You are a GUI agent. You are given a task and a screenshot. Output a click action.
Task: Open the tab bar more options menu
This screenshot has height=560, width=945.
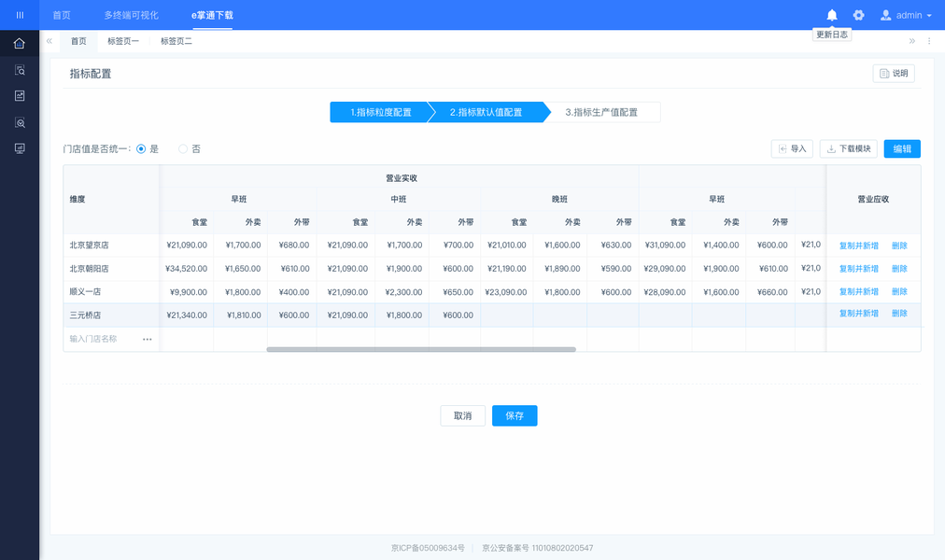coord(929,41)
